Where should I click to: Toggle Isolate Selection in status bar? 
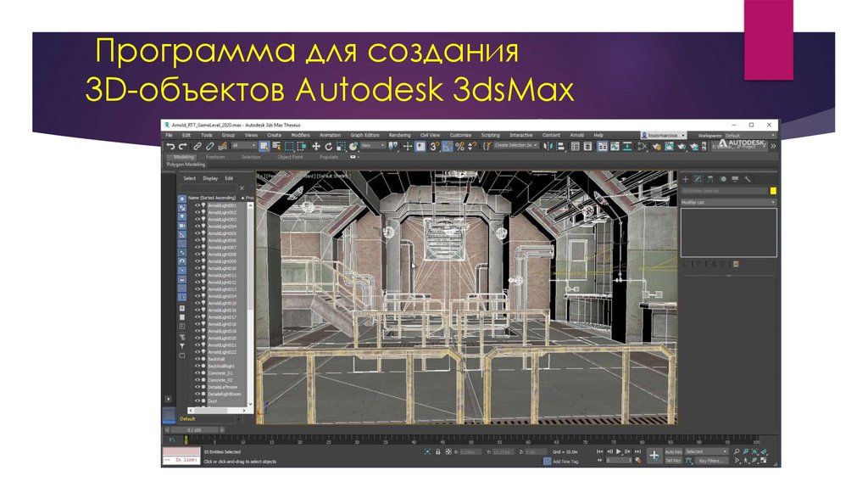[427, 452]
